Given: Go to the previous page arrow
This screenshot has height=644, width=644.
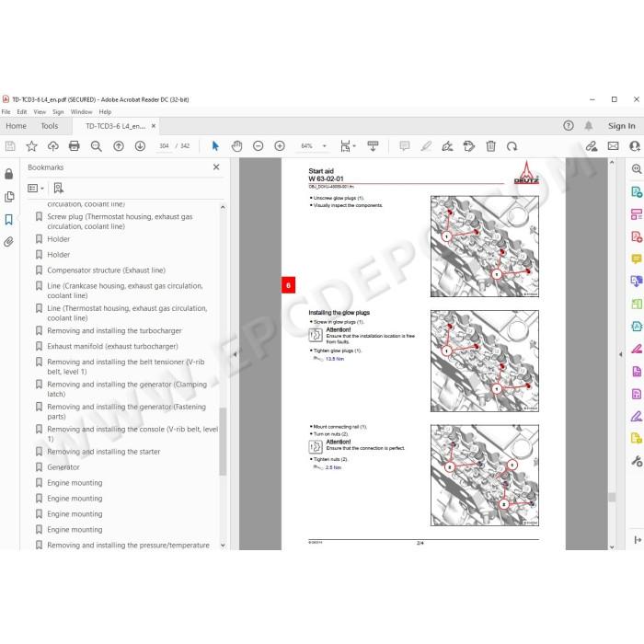Looking at the screenshot, I should (x=119, y=146).
